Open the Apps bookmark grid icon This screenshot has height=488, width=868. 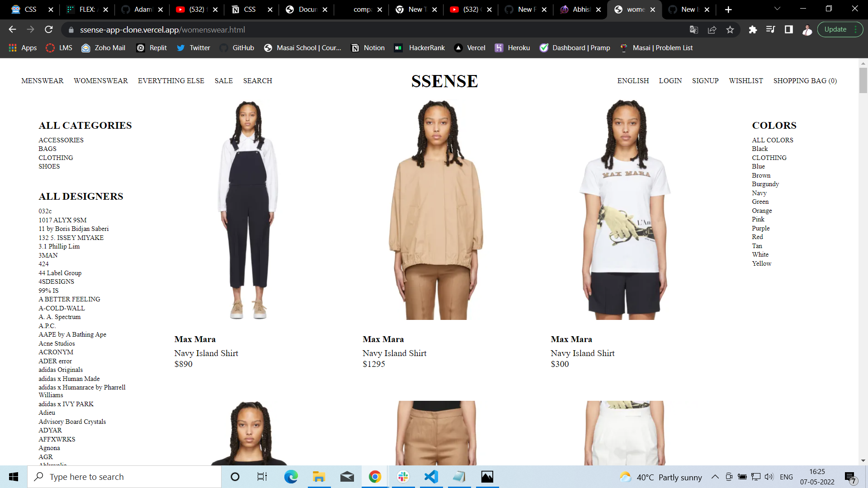click(x=13, y=48)
